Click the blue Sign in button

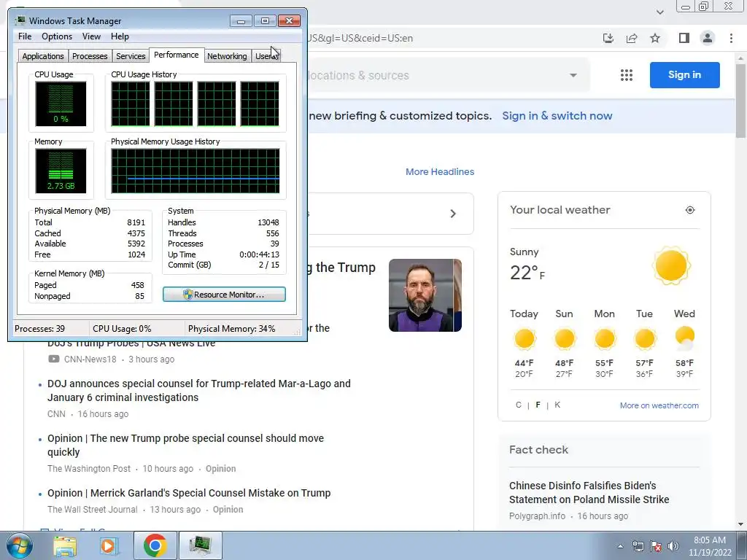coord(684,75)
